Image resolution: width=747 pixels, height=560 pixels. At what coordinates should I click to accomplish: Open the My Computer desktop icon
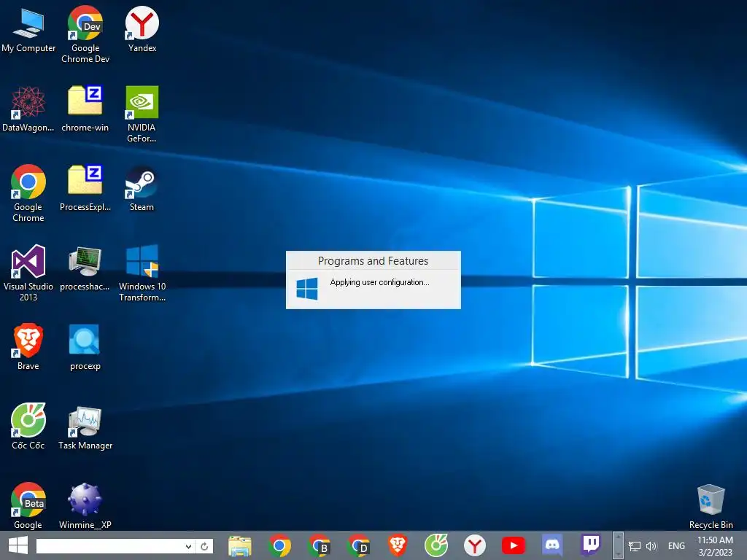(x=28, y=29)
